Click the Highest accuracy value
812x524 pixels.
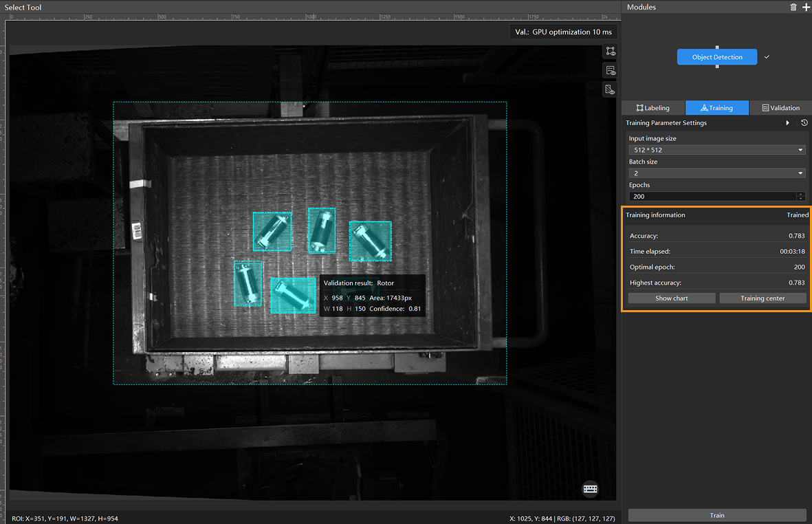coord(796,283)
